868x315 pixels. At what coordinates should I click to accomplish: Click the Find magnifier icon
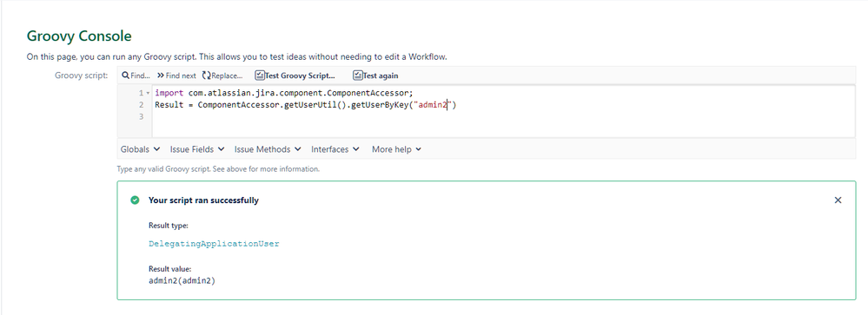[x=126, y=75]
